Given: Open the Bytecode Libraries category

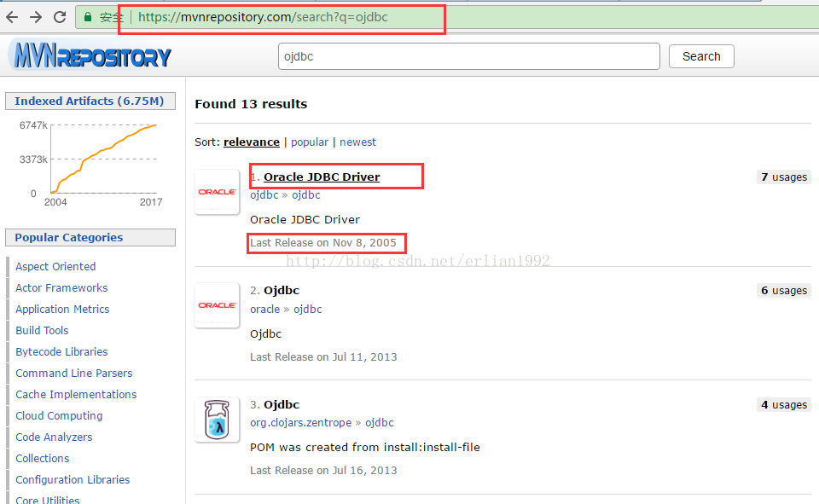Looking at the screenshot, I should pos(61,352).
